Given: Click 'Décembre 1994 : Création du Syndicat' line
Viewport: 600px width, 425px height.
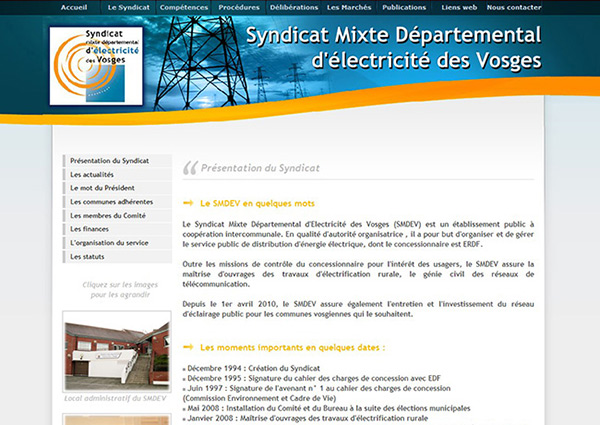Looking at the screenshot, I should click(251, 368).
